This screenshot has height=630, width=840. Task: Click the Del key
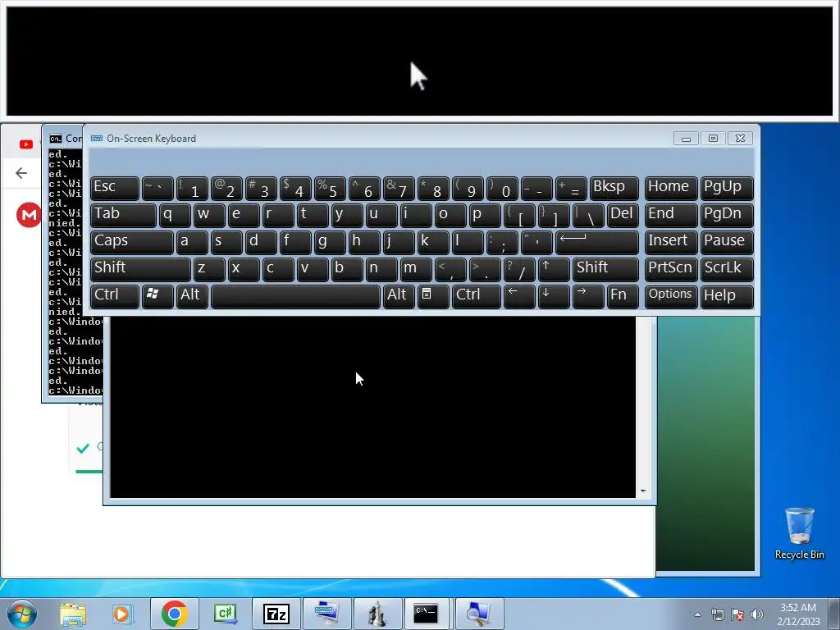(623, 215)
